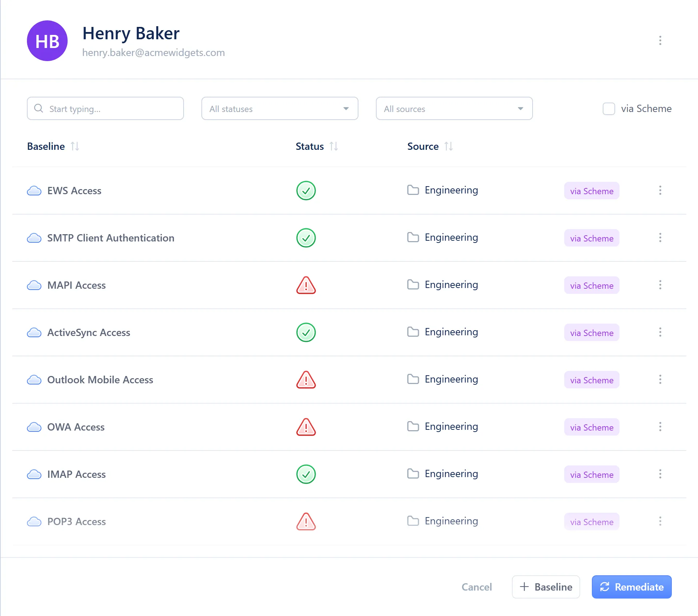This screenshot has height=616, width=698.
Task: Click the red warning status of Outlook Mobile Access
Action: pyautogui.click(x=306, y=380)
